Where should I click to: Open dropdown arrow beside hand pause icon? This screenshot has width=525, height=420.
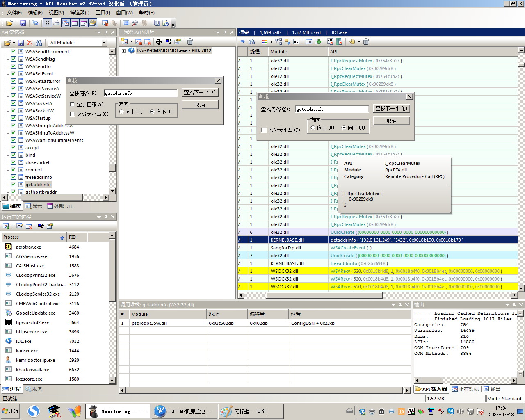point(359,41)
